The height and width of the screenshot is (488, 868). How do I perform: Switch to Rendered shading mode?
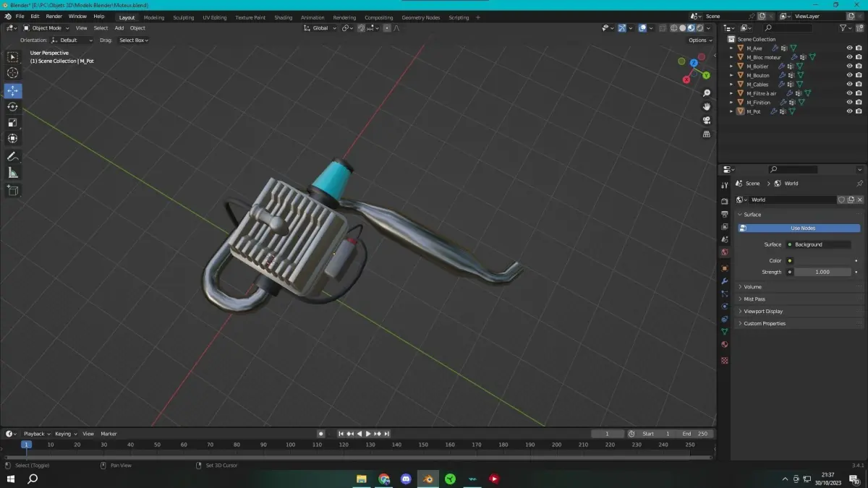699,28
